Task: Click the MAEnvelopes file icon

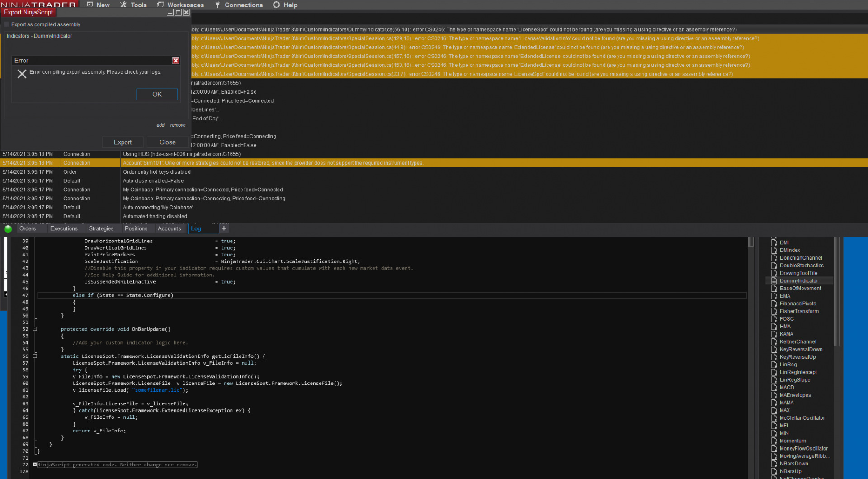Action: tap(774, 395)
